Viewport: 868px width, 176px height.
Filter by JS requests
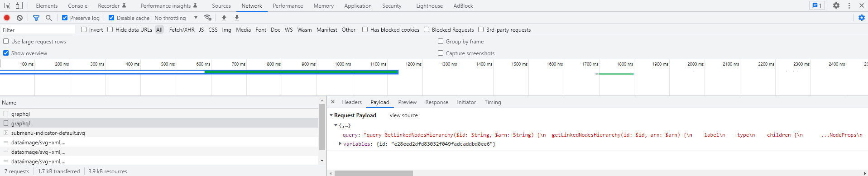coord(201,29)
